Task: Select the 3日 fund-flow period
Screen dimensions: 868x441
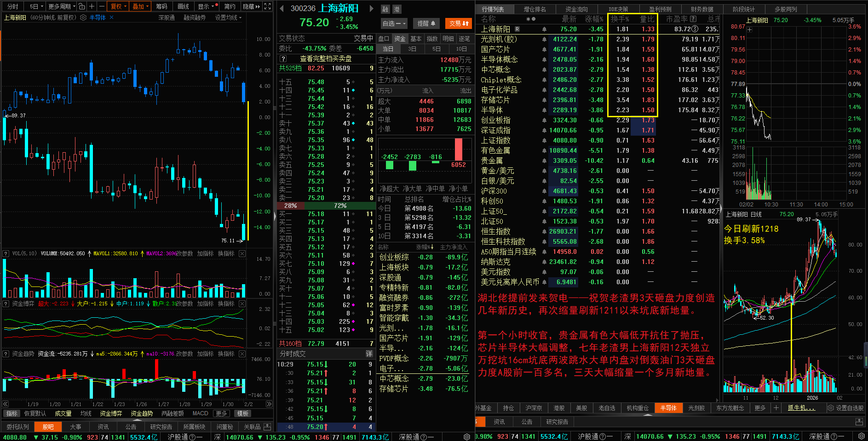Action: click(x=412, y=49)
